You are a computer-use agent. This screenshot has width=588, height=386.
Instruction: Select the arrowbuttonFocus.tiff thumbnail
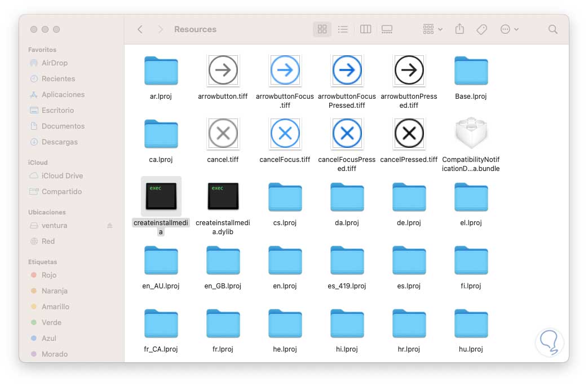point(285,71)
